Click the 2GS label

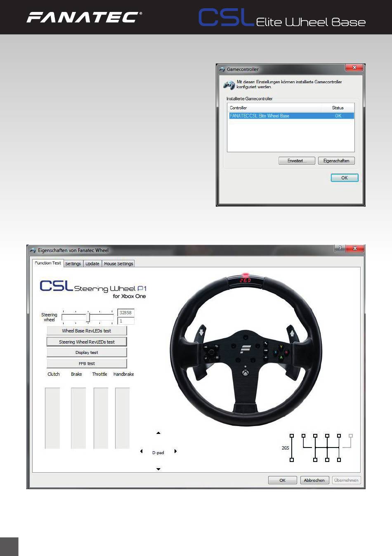pyautogui.click(x=285, y=448)
